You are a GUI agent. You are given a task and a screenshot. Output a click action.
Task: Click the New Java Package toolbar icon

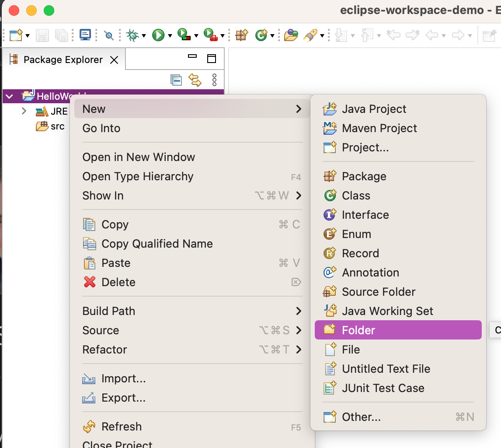[x=241, y=35]
